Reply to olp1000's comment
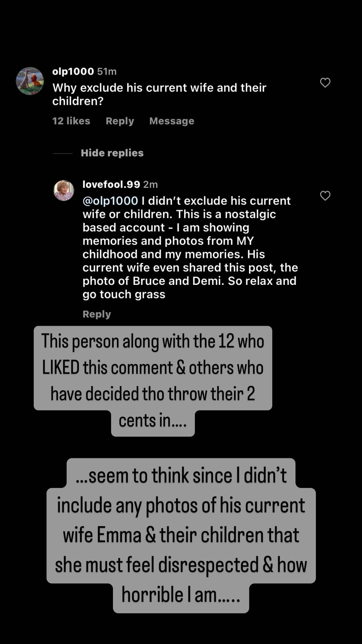The height and width of the screenshot is (644, 362). pyautogui.click(x=120, y=121)
